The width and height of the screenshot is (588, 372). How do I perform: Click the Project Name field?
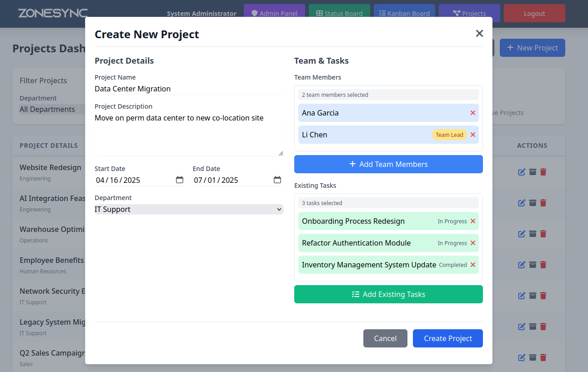coord(189,89)
